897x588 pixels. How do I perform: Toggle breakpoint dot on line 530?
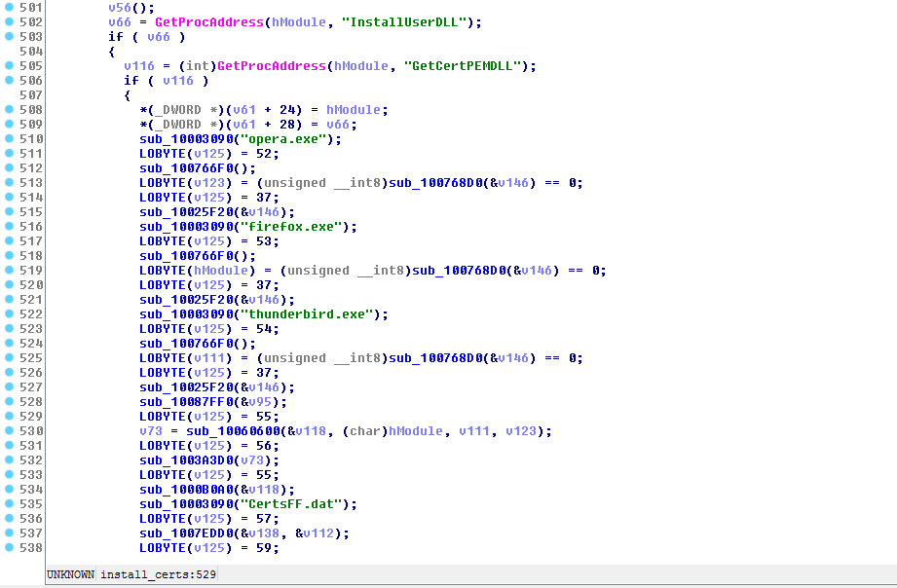[x=9, y=430]
